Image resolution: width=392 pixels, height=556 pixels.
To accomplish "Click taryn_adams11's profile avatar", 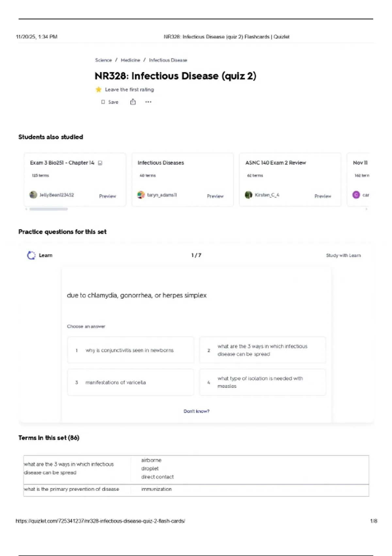I will 141,195.
